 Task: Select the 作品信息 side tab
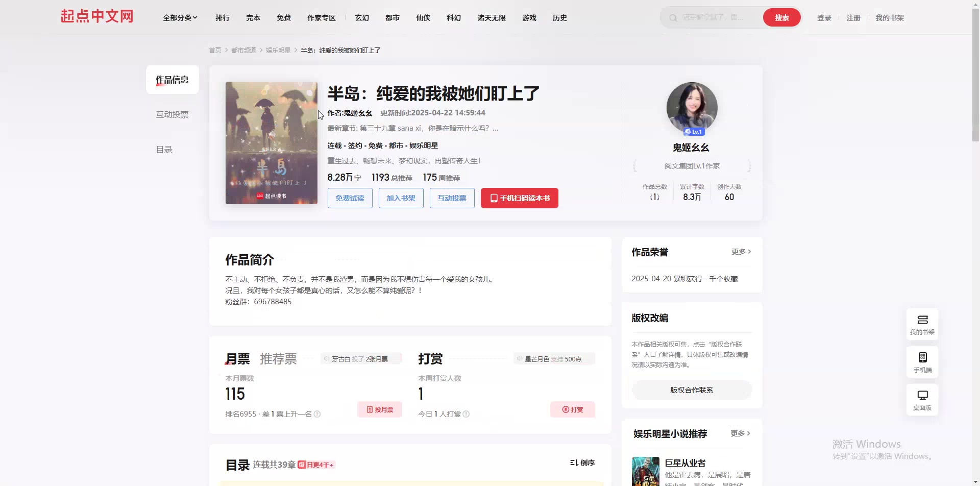pyautogui.click(x=173, y=80)
